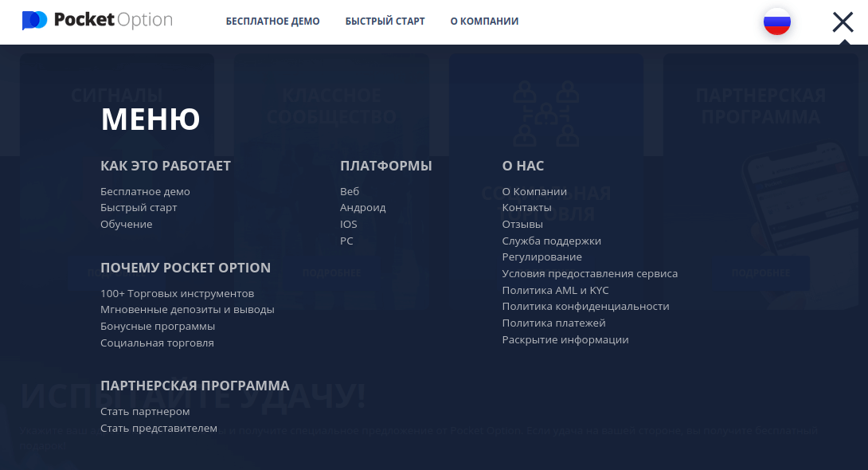Close the menu with the X icon
Image resolution: width=868 pixels, height=470 pixels.
(843, 22)
